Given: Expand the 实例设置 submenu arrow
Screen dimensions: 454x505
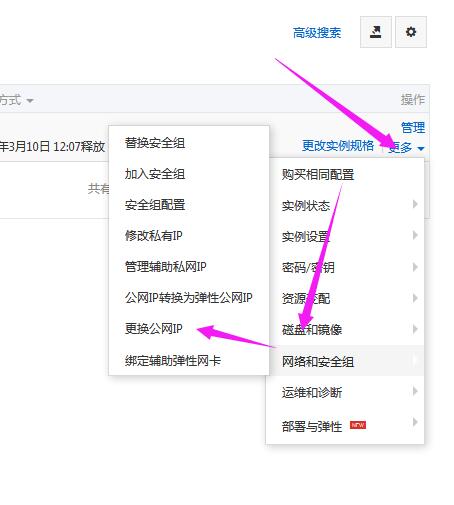Looking at the screenshot, I should [x=415, y=235].
